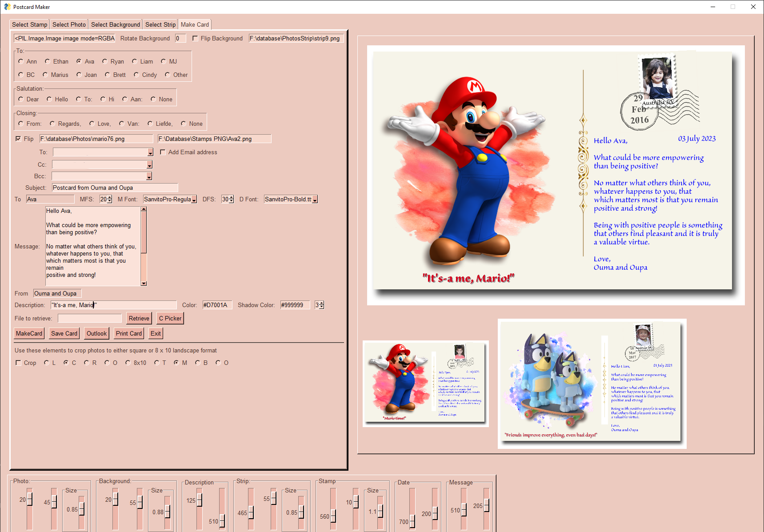Toggle the Flip photo checkbox

point(18,139)
